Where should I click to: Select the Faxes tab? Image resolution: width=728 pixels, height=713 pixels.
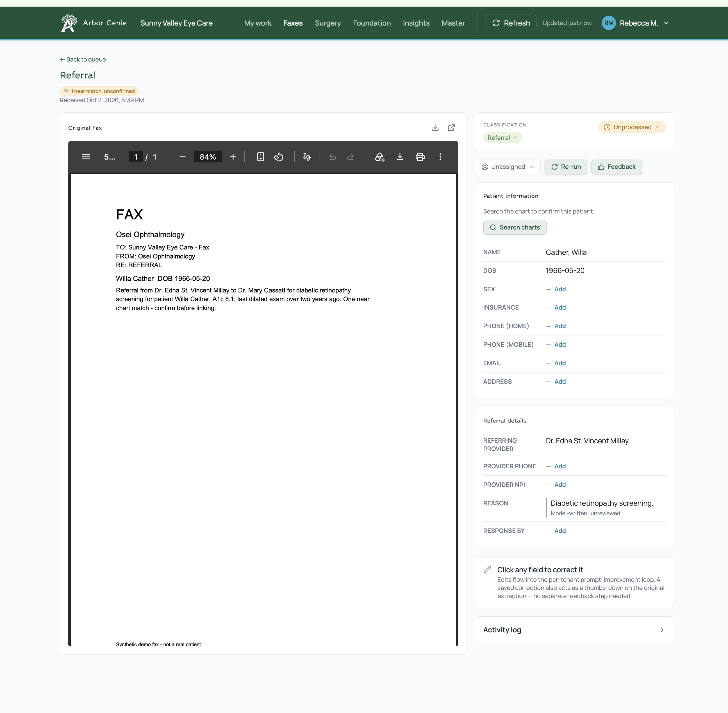[293, 23]
